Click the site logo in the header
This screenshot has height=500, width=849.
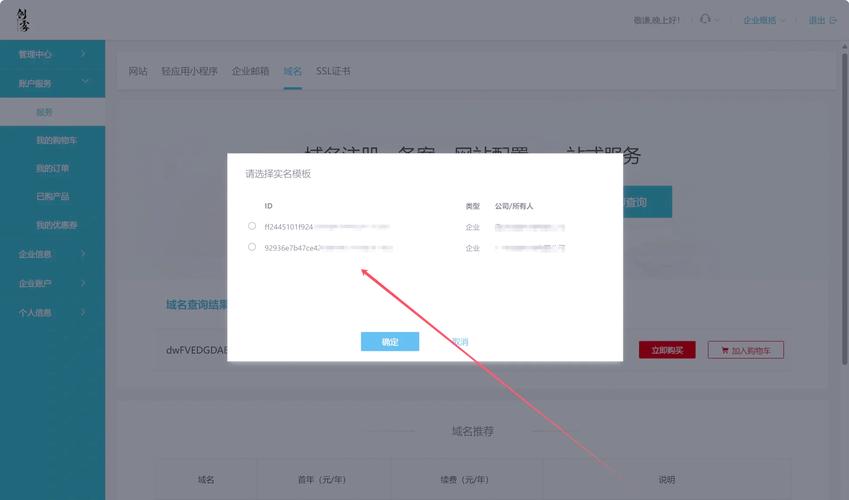pyautogui.click(x=23, y=20)
